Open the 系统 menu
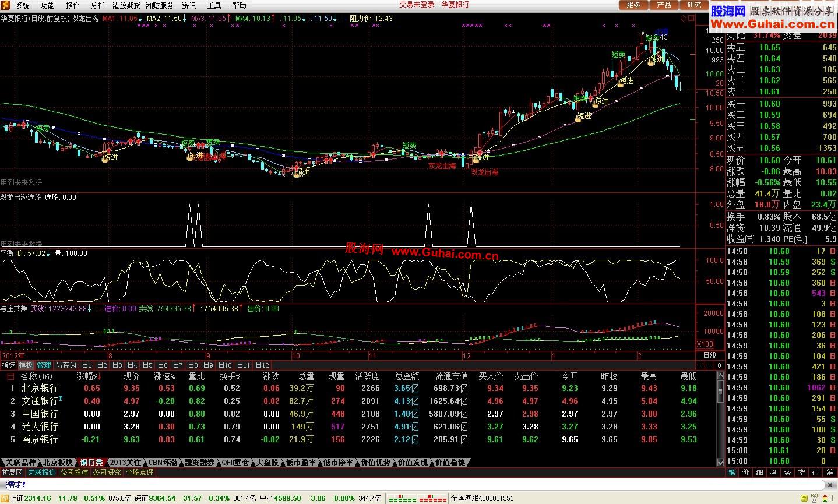Viewport: 838px width, 504px height. point(22,5)
